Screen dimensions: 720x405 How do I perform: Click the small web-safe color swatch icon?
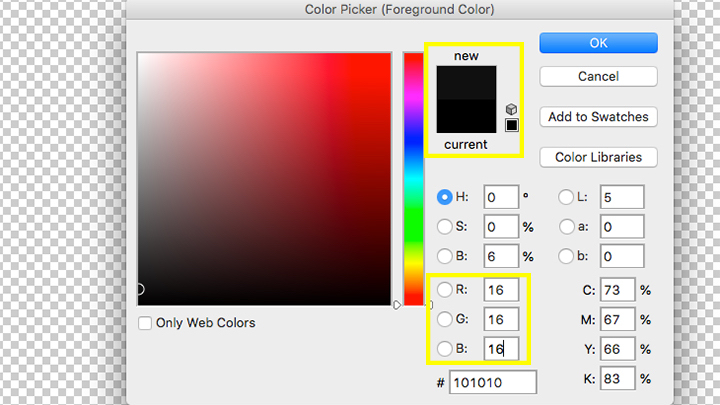coord(512,125)
